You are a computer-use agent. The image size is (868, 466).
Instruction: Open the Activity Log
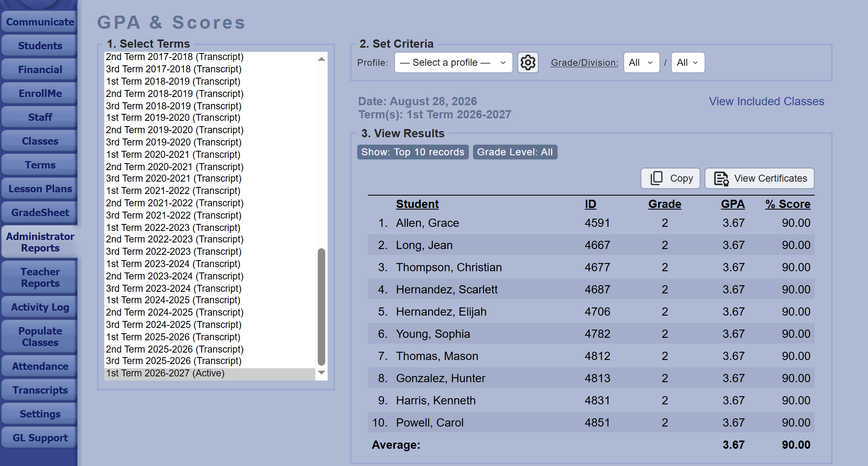[x=40, y=307]
